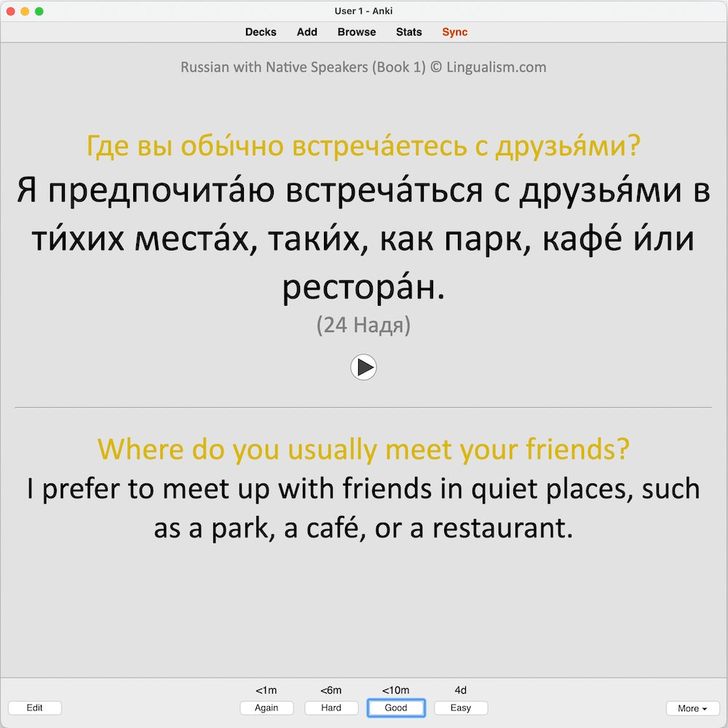Rate the card as Easy
The image size is (728, 728).
(461, 708)
